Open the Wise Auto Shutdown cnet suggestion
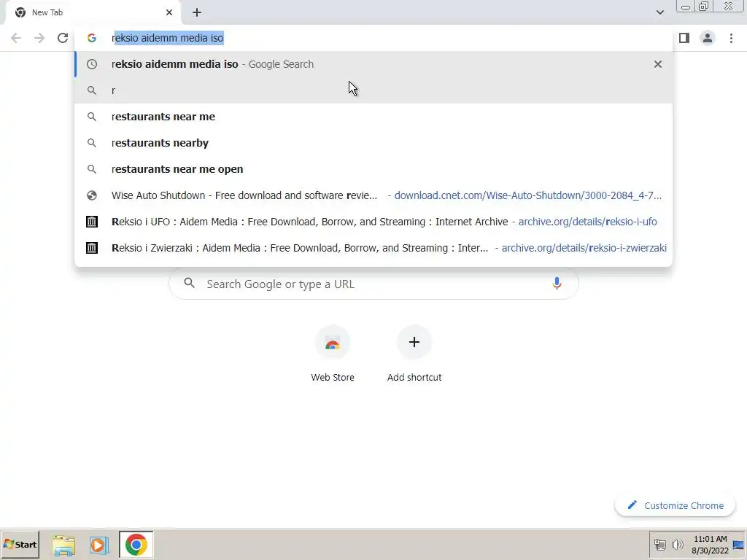This screenshot has width=747, height=560. pyautogui.click(x=373, y=195)
